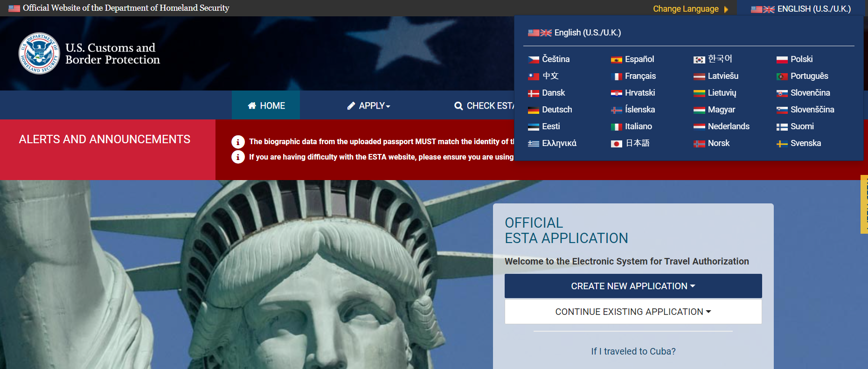Expand the Create New Application dropdown
Viewport: 868px width, 369px height.
[633, 286]
